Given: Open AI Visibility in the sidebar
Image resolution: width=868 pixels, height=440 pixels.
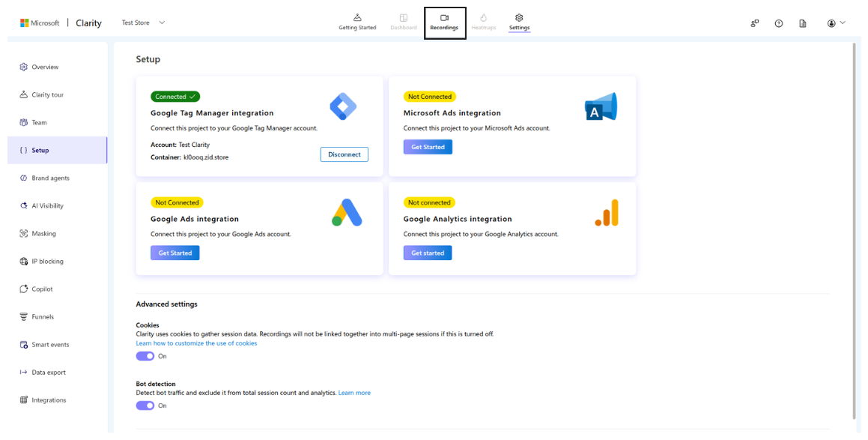Looking at the screenshot, I should [58, 205].
